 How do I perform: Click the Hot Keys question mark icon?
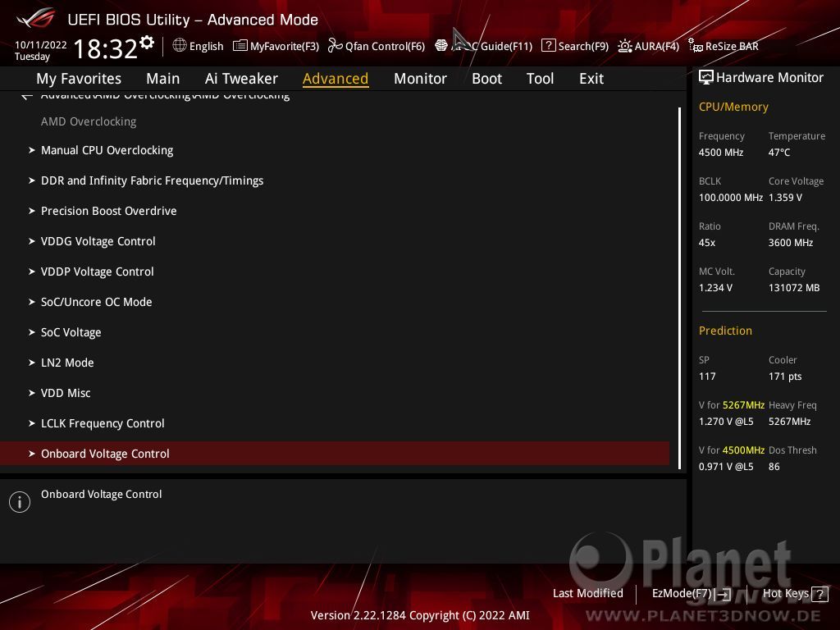click(x=819, y=594)
